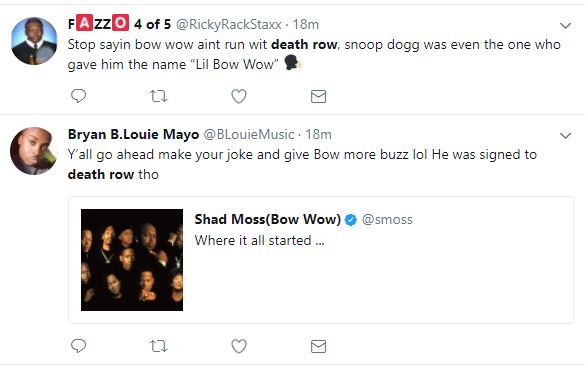The image size is (585, 366).
Task: Send RickyRackStaxx tweet via direct message
Action: pos(319,97)
